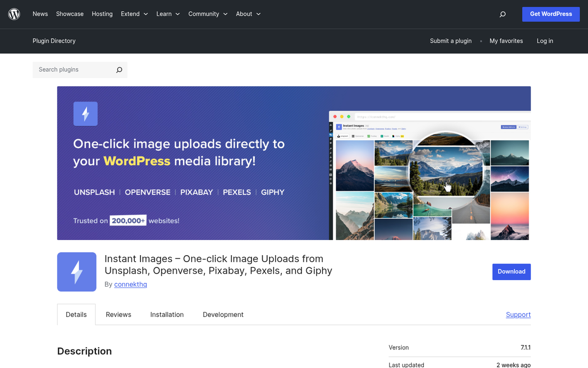Click the Download button
Viewport: 588px width, 368px height.
pos(512,271)
